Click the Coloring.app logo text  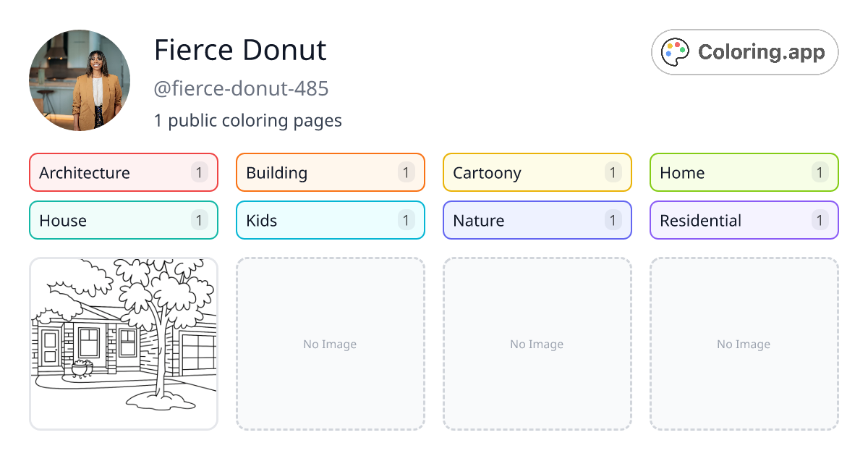click(x=761, y=52)
